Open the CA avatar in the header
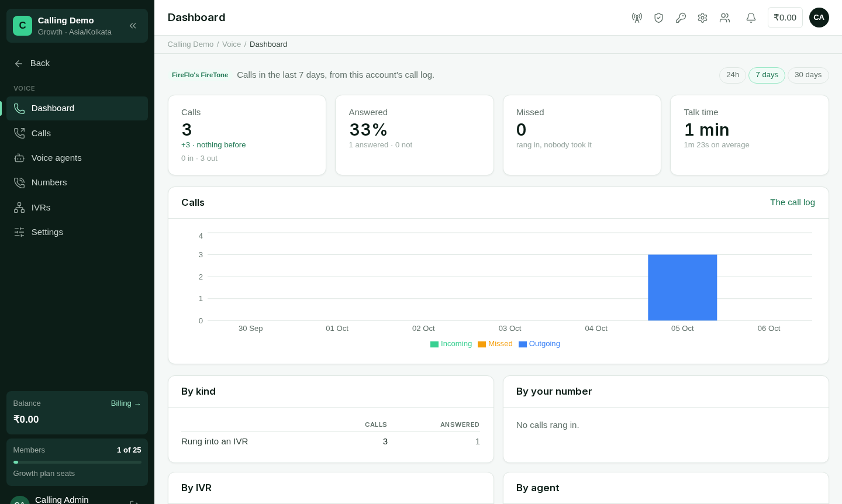 point(819,18)
